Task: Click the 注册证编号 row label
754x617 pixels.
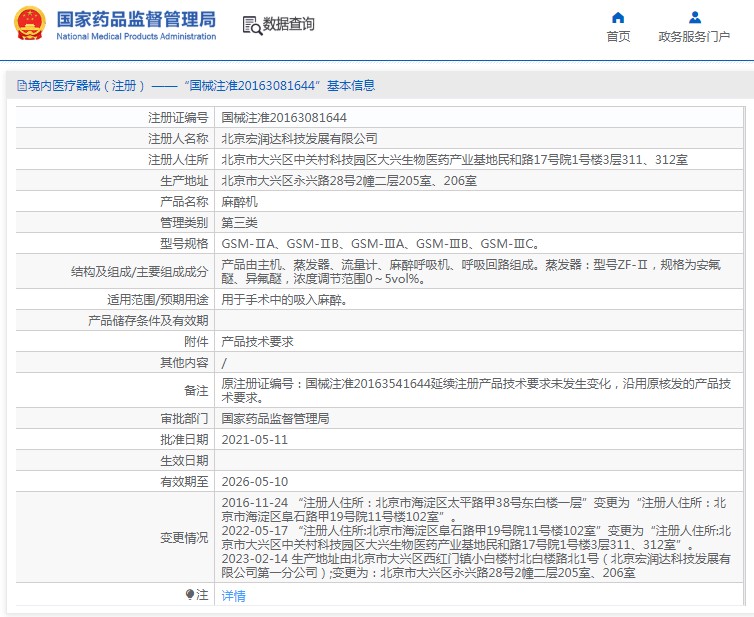Action: click(178, 117)
